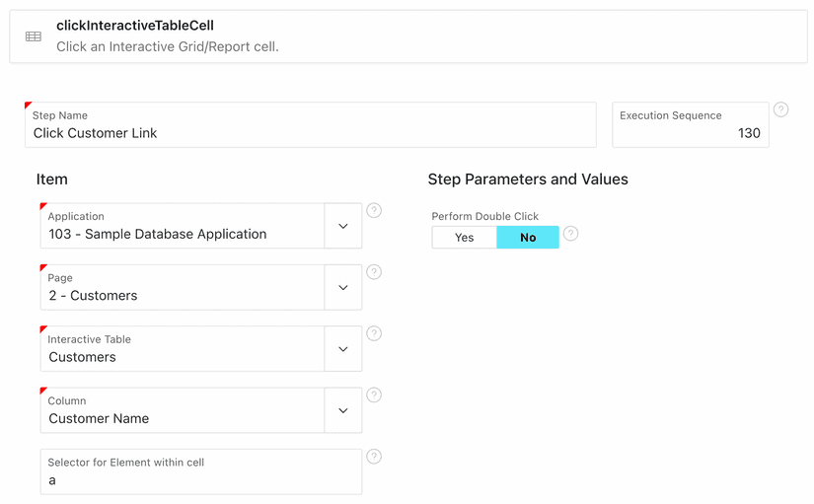Click the clickInteractiveTableCell title
Screen dimensions: 814x504
click(135, 26)
